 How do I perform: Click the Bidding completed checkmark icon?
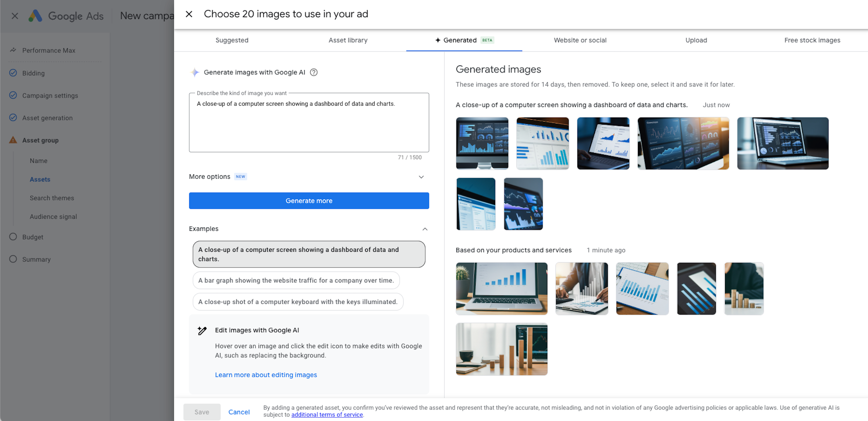point(13,73)
